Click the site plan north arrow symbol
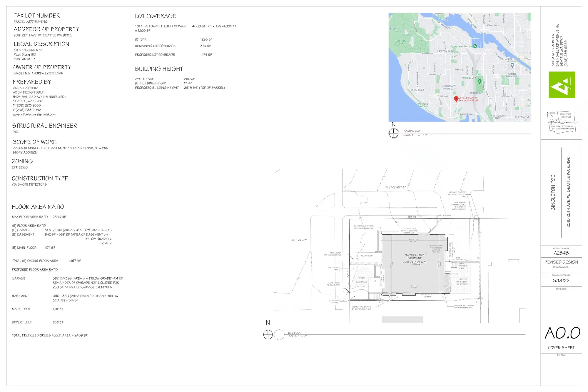 point(268,335)
